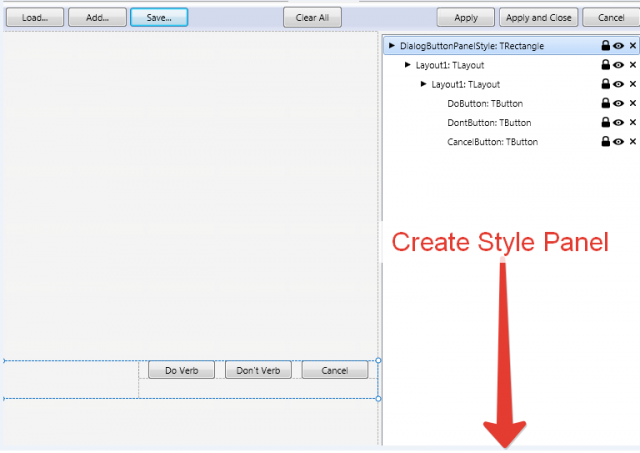The width and height of the screenshot is (640, 453).
Task: Click the Do Verb button in the preview
Action: pos(182,370)
